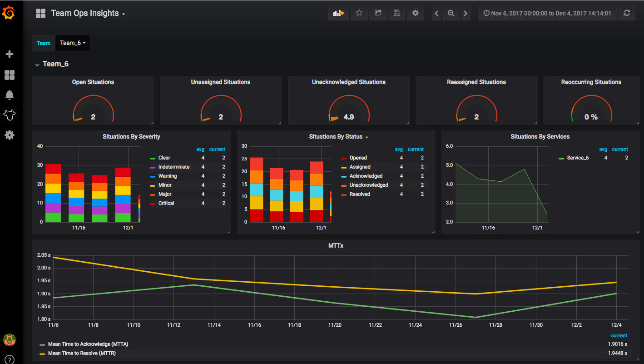
Task: Sort severity legend by current column
Action: [217, 149]
